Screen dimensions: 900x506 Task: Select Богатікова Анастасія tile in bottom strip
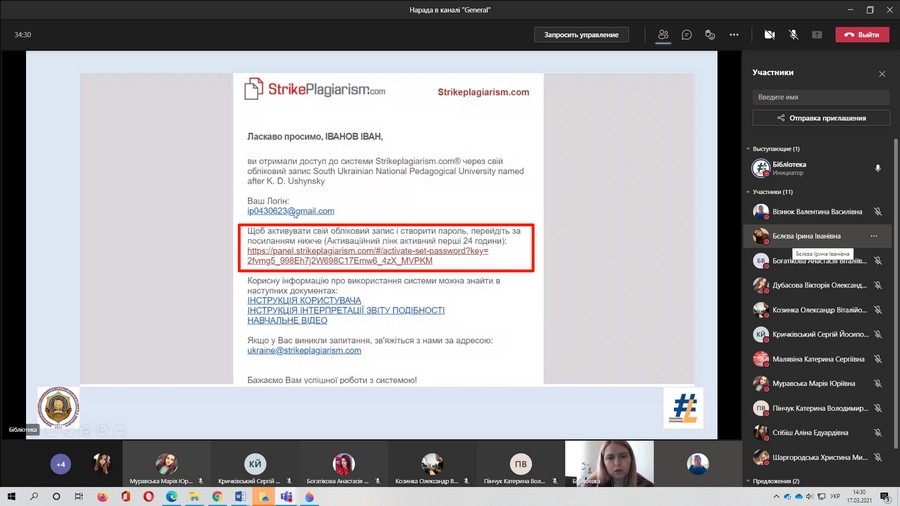pyautogui.click(x=343, y=464)
